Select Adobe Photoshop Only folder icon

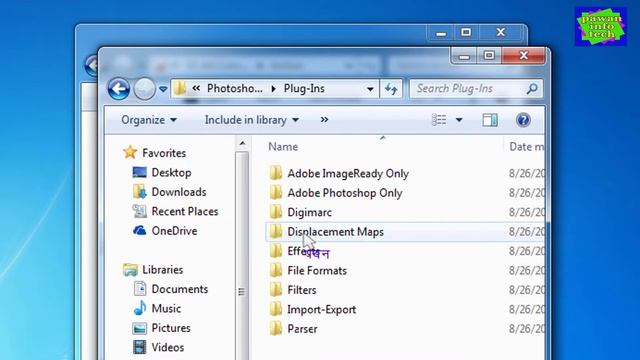pos(276,193)
